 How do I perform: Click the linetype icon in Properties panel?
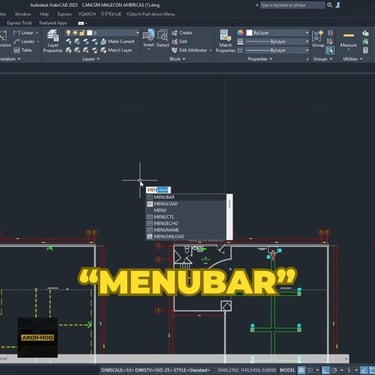240,50
